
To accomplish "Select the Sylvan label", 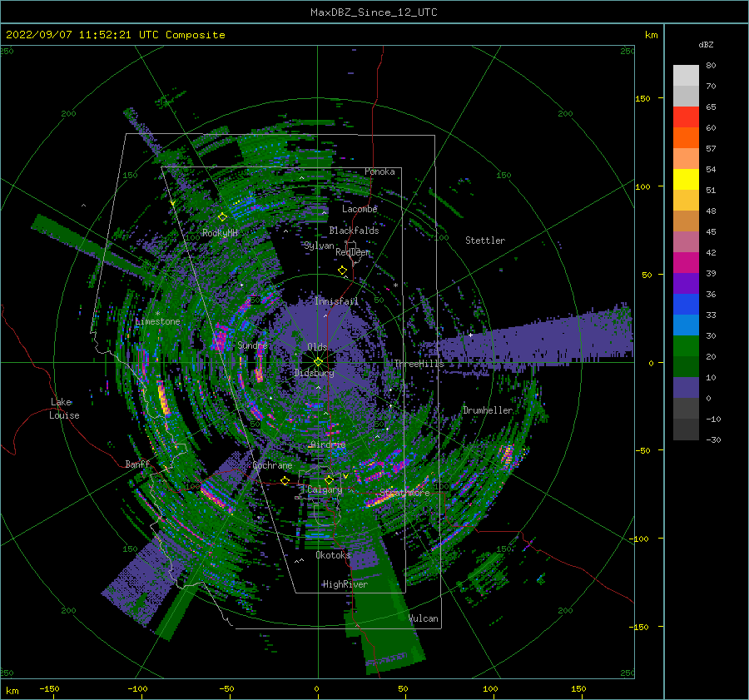I will pyautogui.click(x=319, y=246).
